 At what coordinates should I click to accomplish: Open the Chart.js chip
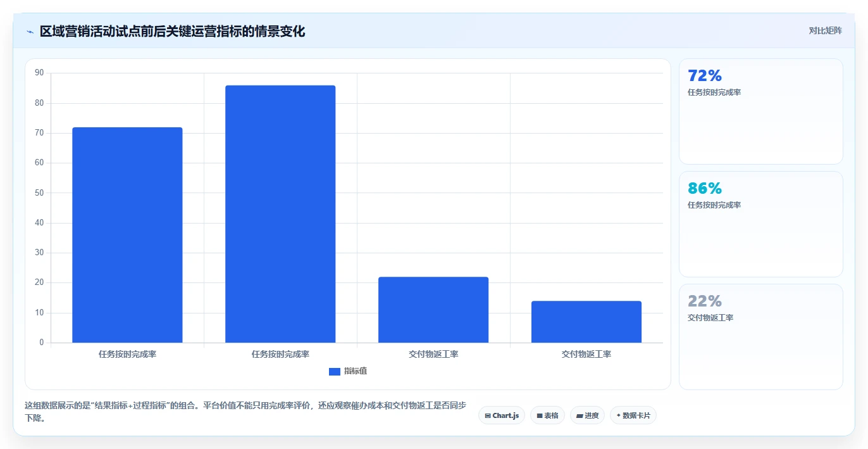click(x=501, y=415)
